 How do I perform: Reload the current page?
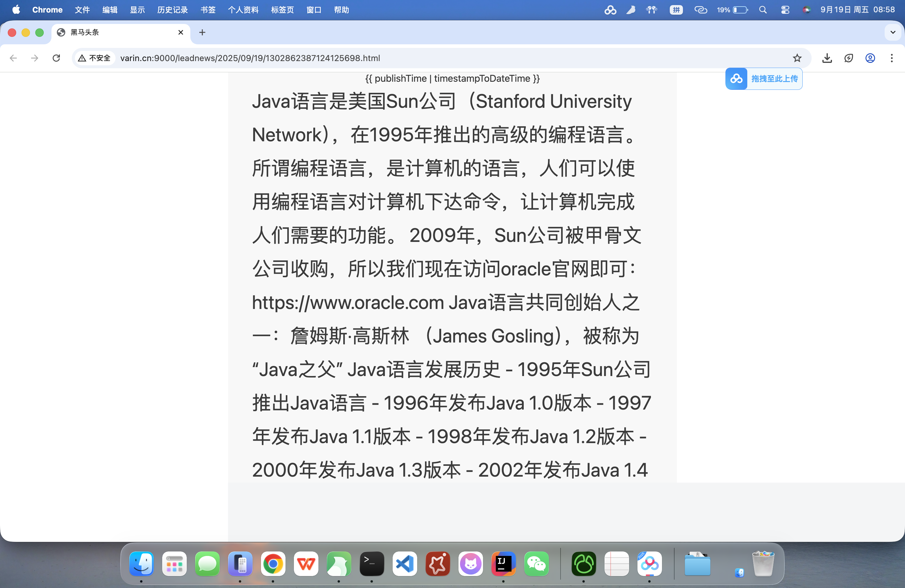(x=56, y=58)
